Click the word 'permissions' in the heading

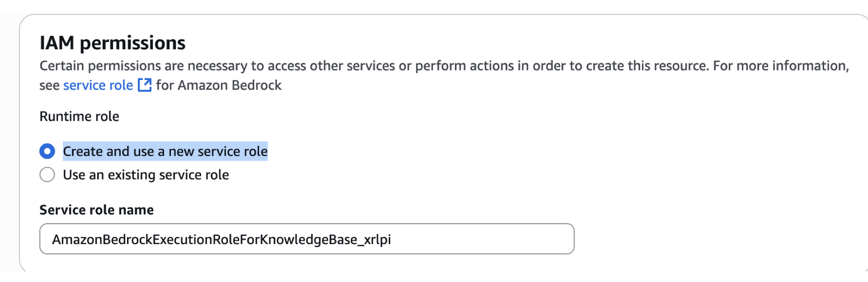pos(132,43)
